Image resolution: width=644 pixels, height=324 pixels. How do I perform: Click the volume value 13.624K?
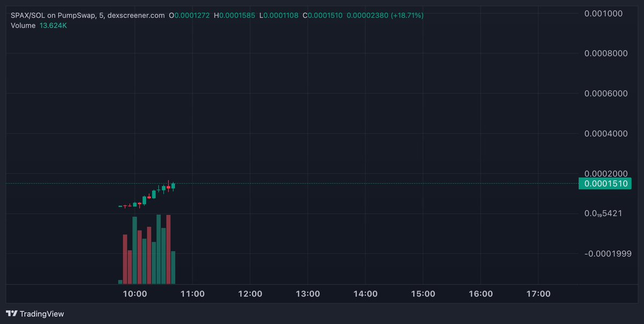(53, 25)
